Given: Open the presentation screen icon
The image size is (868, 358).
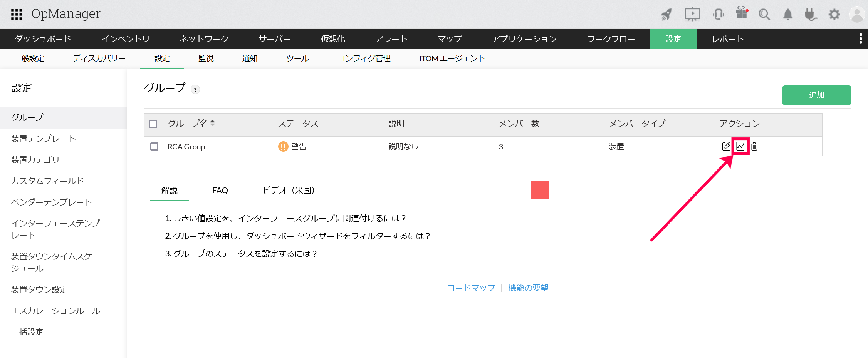Looking at the screenshot, I should [692, 15].
